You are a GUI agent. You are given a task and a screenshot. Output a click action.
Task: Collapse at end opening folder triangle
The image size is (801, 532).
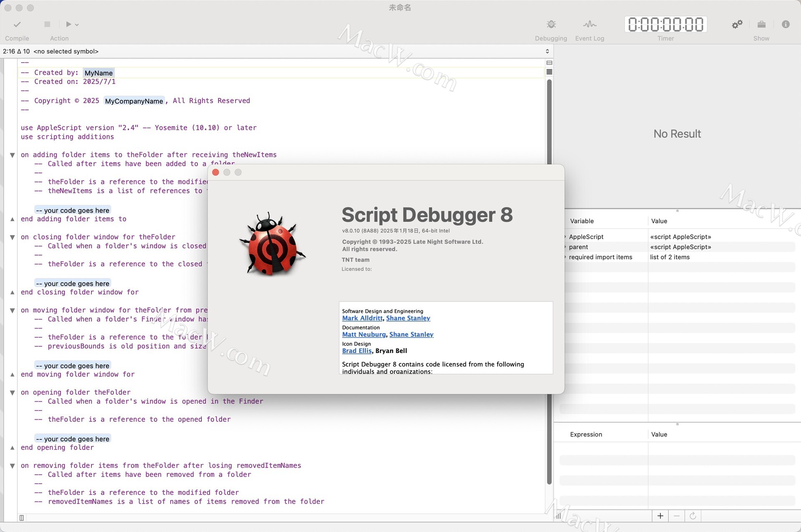point(13,448)
